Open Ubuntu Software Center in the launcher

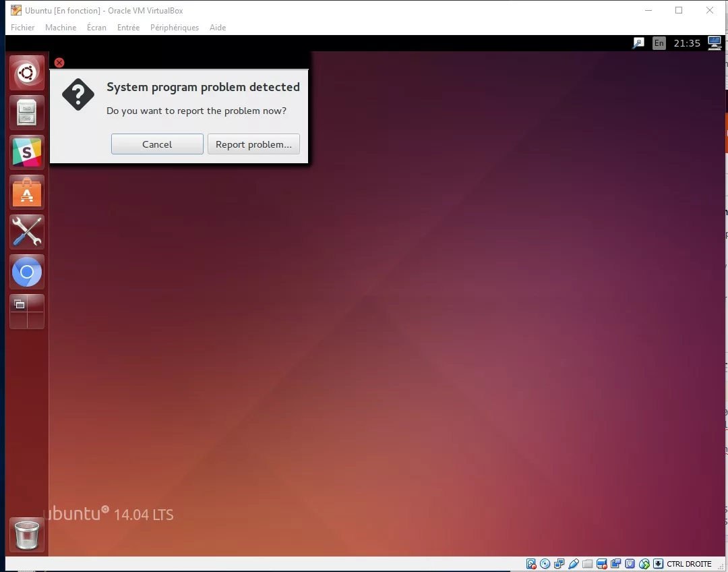click(27, 192)
